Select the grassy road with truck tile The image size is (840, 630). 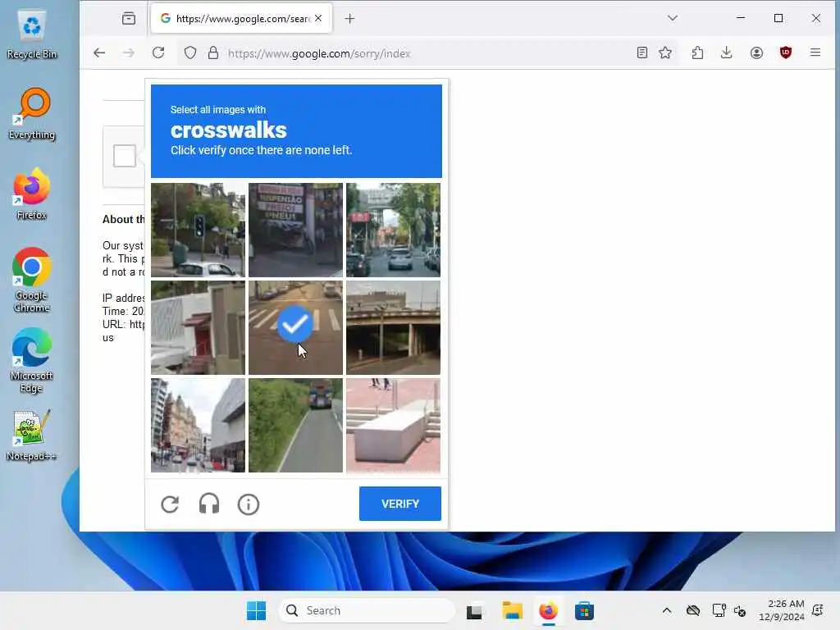(295, 426)
